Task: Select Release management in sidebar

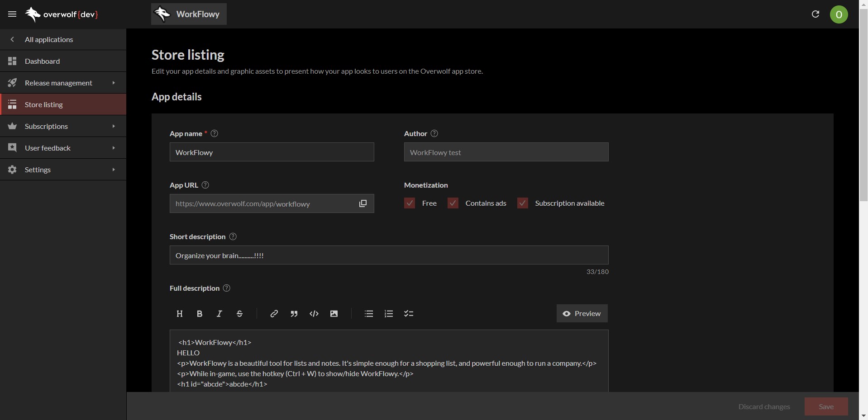Action: (63, 83)
